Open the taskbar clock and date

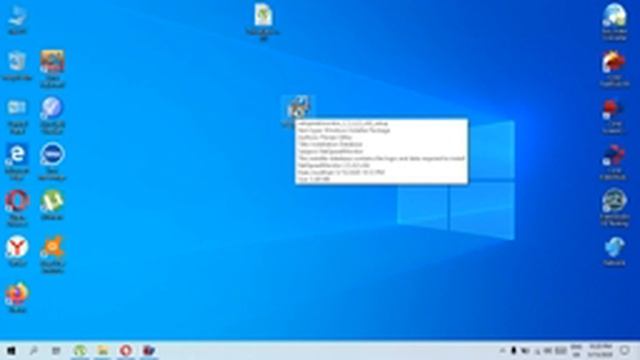(600, 351)
